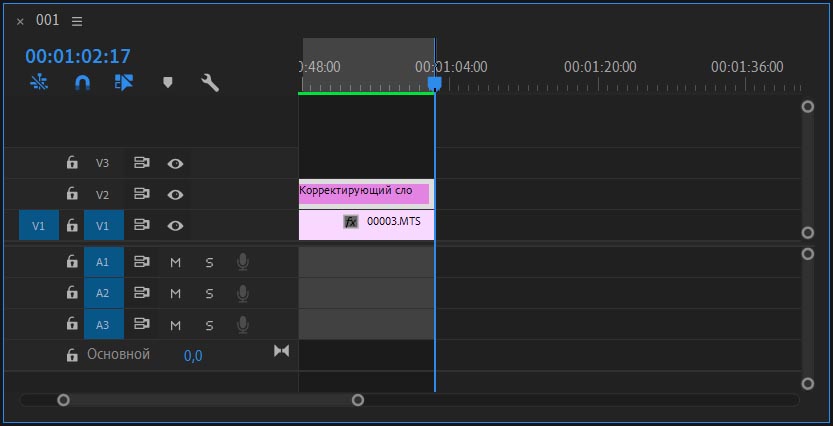Toggle V1 source patching indicator

click(x=39, y=225)
